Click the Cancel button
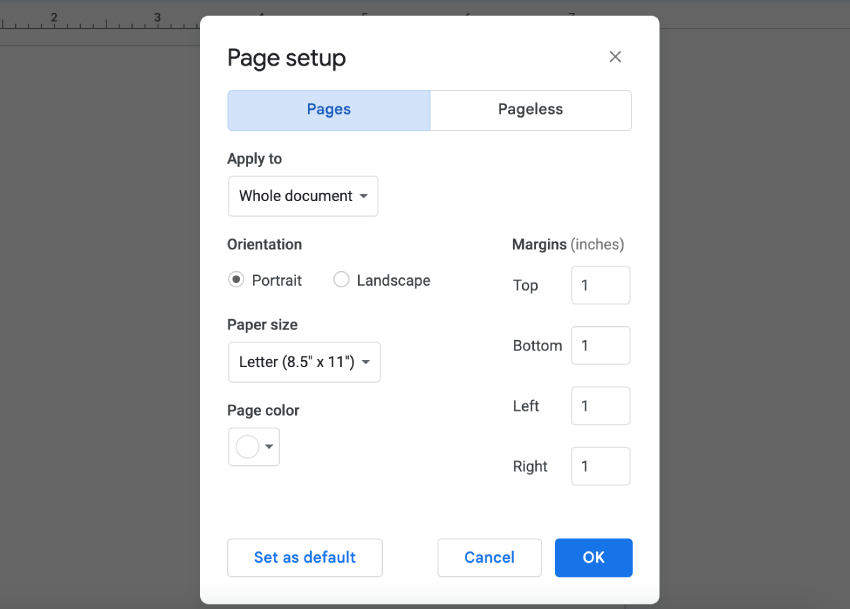 489,557
